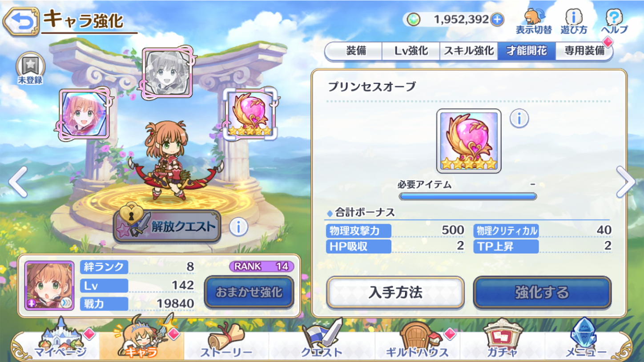Open the 専用装備 tab

pos(584,51)
